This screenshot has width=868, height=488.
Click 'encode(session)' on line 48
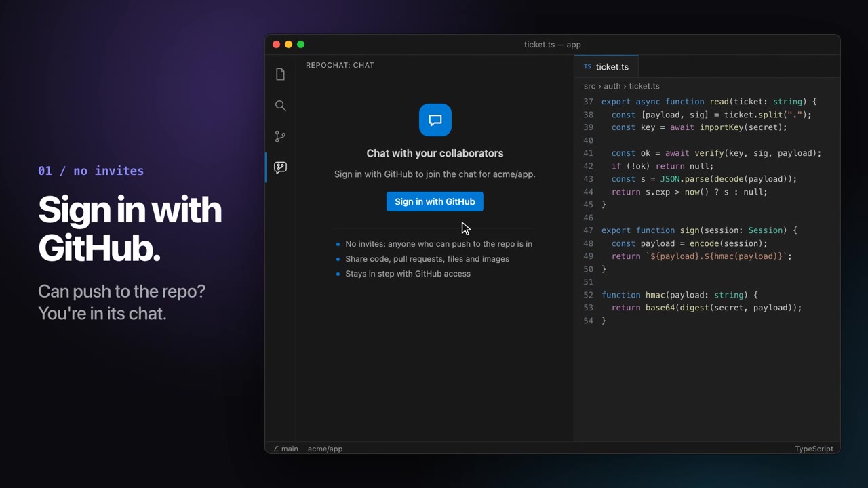(x=726, y=243)
